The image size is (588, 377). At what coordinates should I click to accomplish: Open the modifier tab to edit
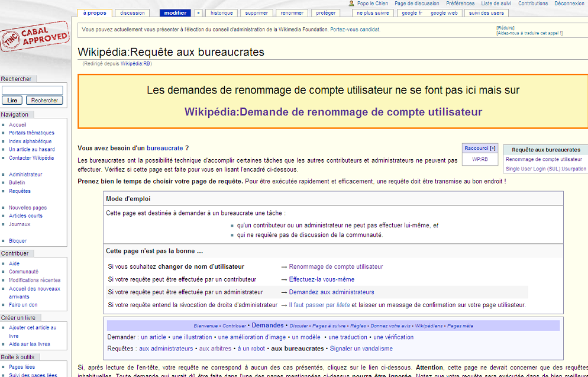[x=175, y=13]
